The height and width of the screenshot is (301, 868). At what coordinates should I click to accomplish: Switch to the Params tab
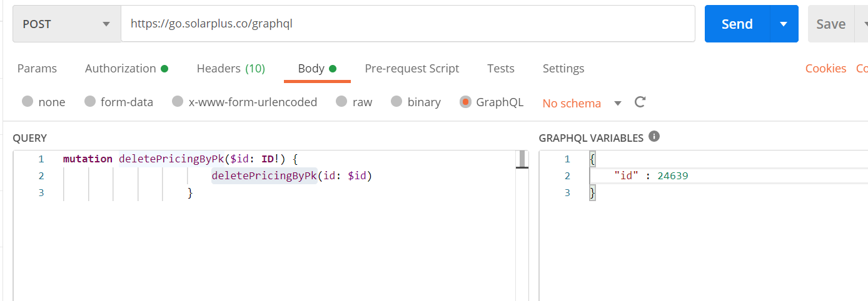click(37, 69)
